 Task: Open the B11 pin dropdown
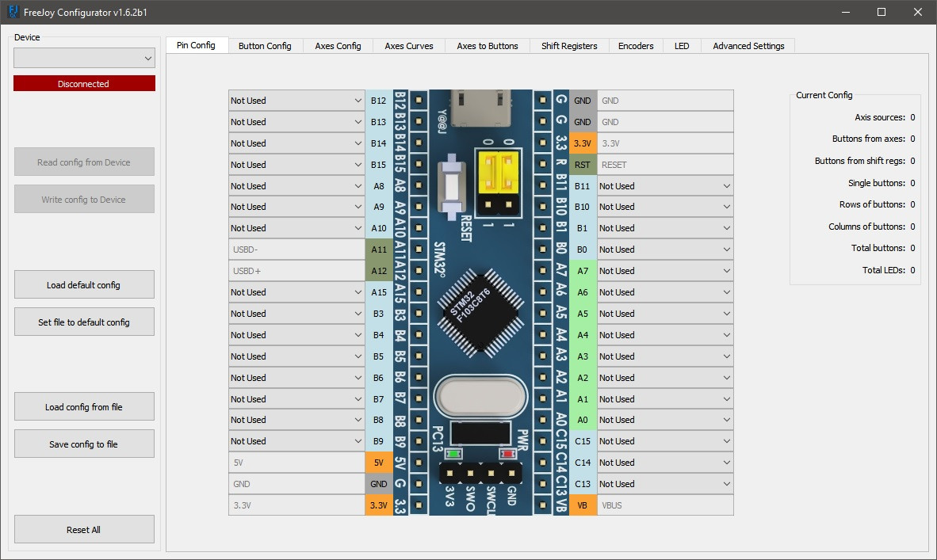pos(665,185)
